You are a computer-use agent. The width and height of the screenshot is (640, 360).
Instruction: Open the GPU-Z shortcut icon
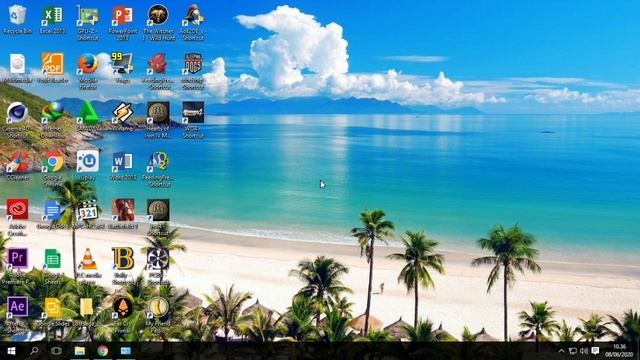(x=88, y=16)
